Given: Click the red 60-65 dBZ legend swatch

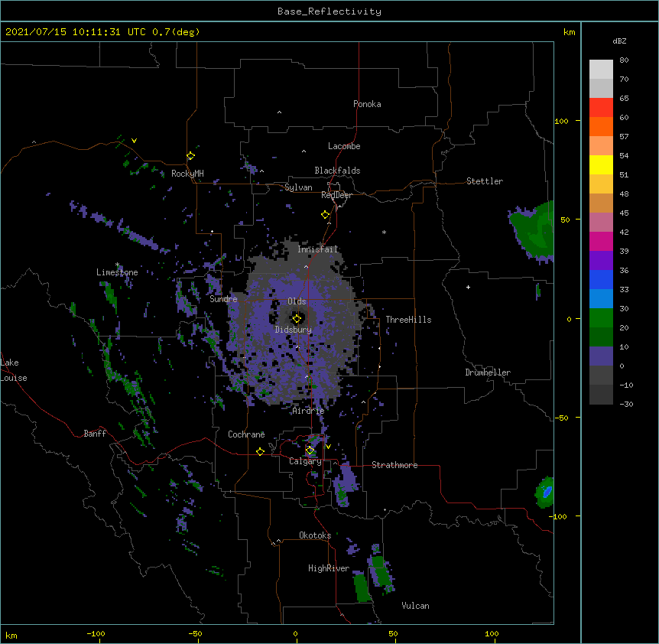Looking at the screenshot, I should tap(601, 108).
